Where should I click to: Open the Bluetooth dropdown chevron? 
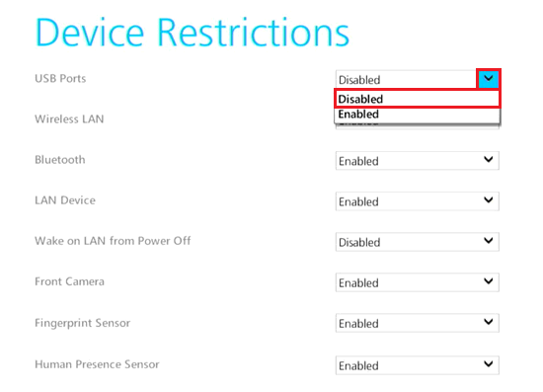pyautogui.click(x=489, y=160)
